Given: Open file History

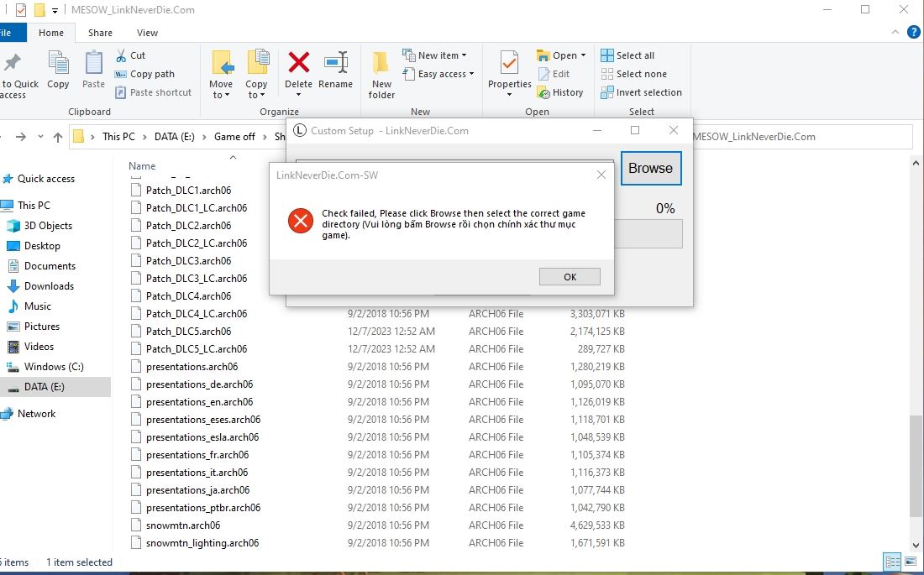Looking at the screenshot, I should (x=560, y=92).
